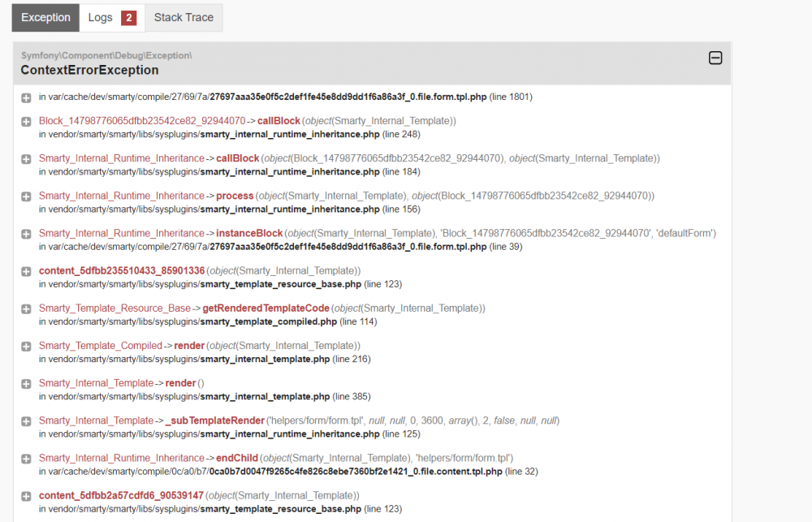Expand the content_5dfbb235510433_85901336 frame

tap(25, 270)
